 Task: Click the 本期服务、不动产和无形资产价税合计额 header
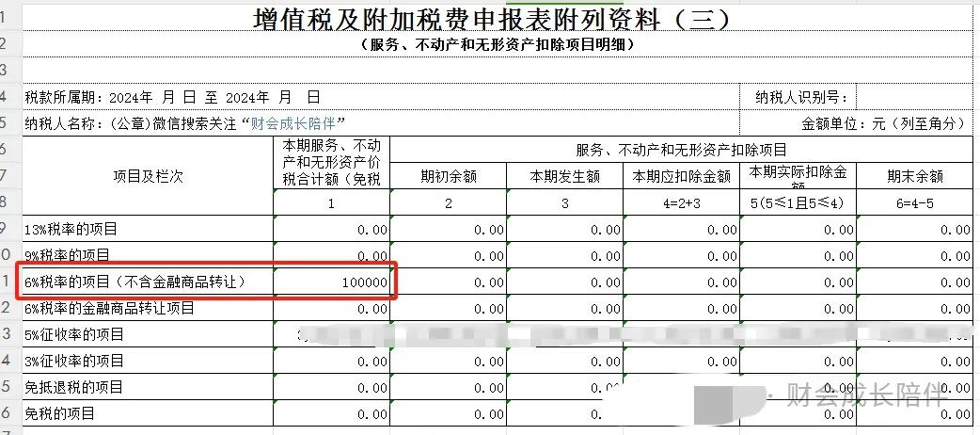point(331,163)
